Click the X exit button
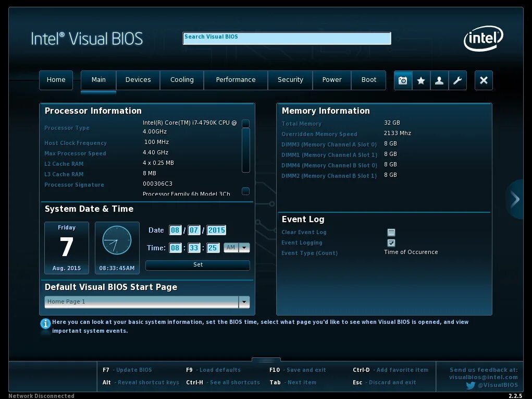Viewport: 532px width, 399px height. point(484,80)
